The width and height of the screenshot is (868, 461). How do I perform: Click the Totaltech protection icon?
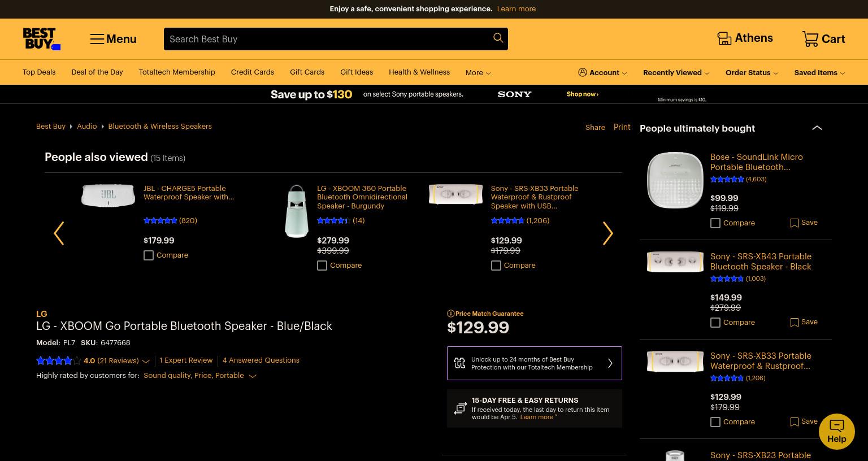pos(459,363)
